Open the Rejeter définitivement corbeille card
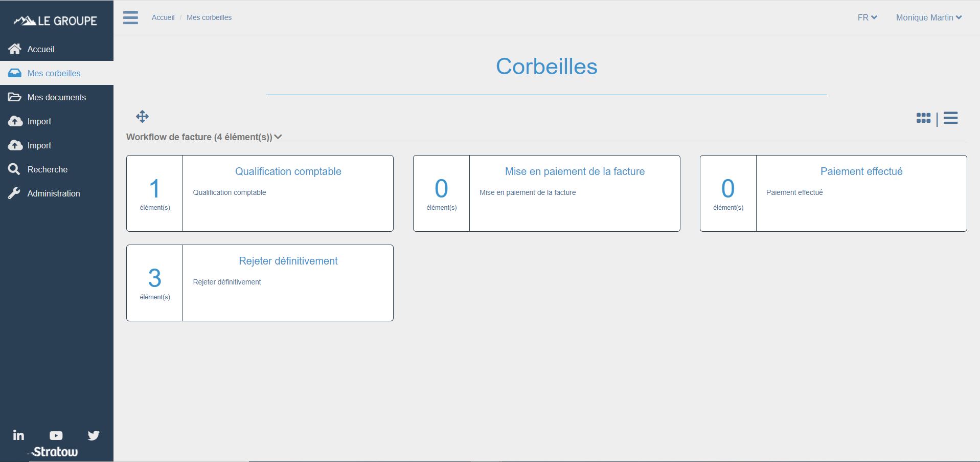This screenshot has height=462, width=980. click(x=288, y=261)
